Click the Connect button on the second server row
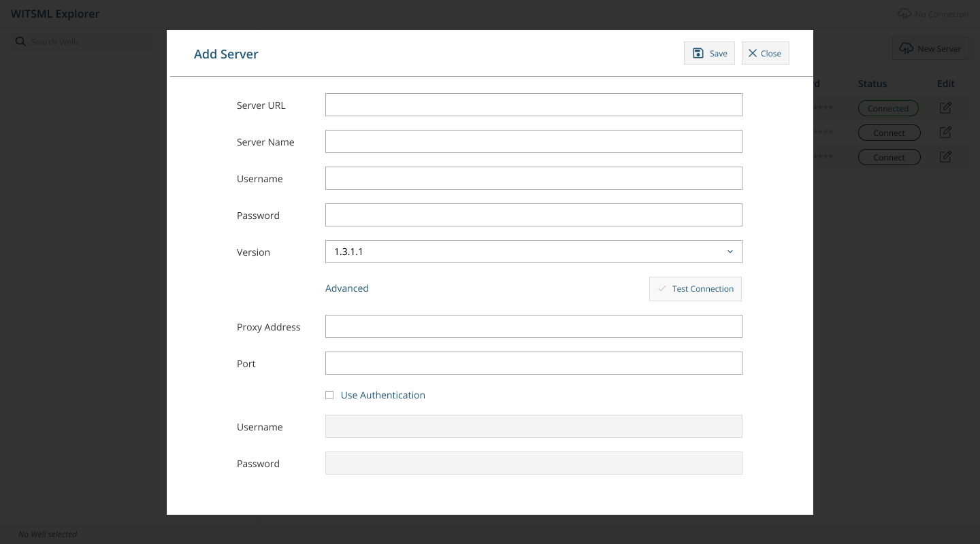The width and height of the screenshot is (980, 544). point(889,133)
